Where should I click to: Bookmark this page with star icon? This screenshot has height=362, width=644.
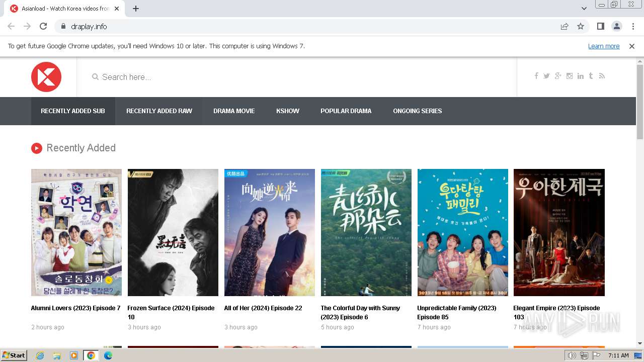point(581,26)
